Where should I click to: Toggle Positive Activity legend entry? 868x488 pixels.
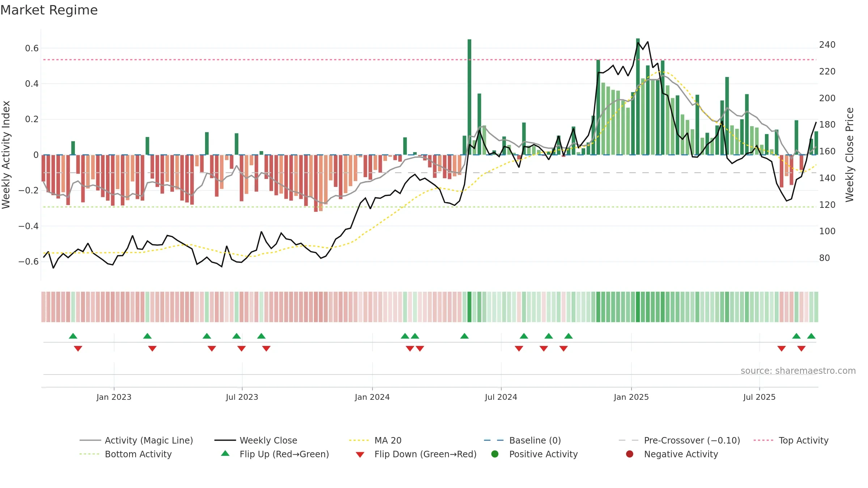click(x=534, y=454)
